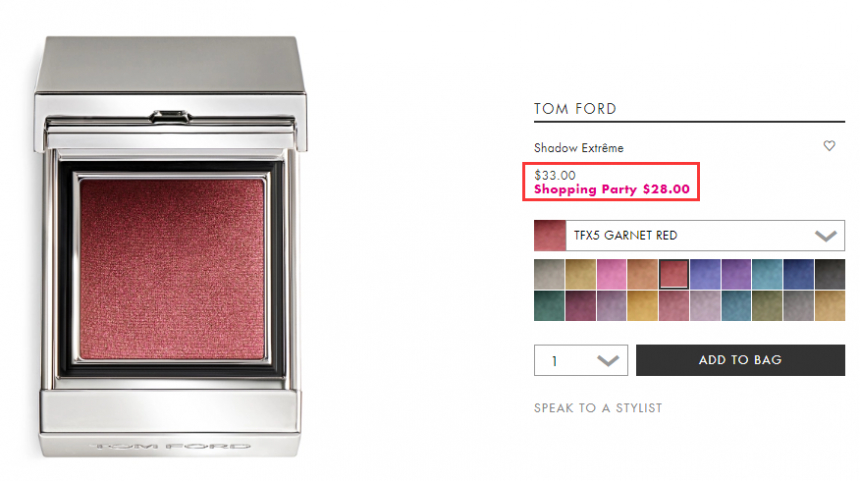
Task: Select the highlighted garnet red swatch
Action: coord(674,274)
